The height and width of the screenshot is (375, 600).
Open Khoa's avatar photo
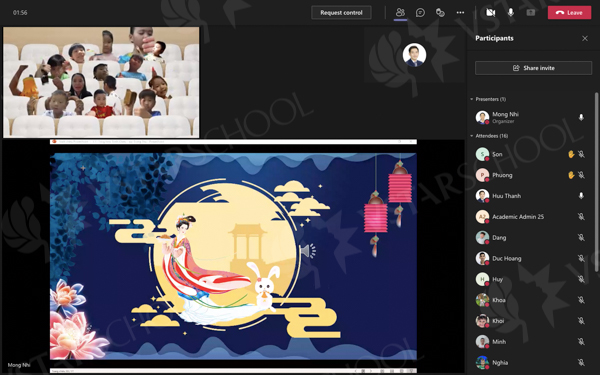[x=482, y=300]
